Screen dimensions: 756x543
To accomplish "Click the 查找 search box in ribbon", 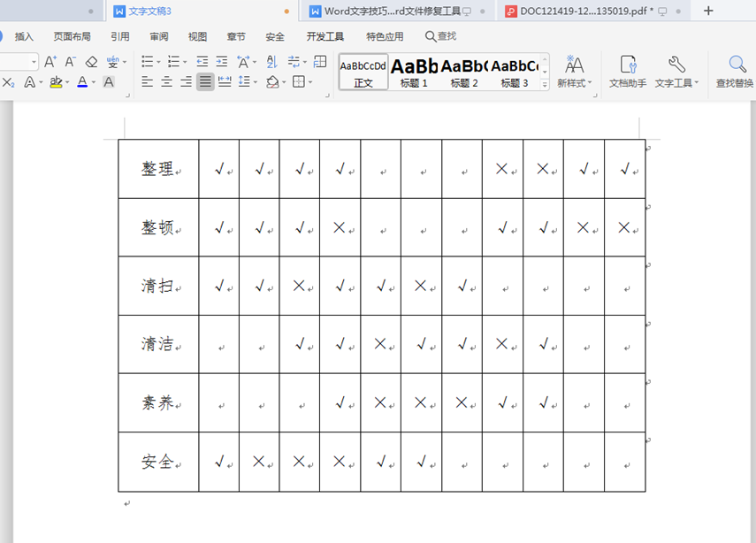I will tap(440, 36).
